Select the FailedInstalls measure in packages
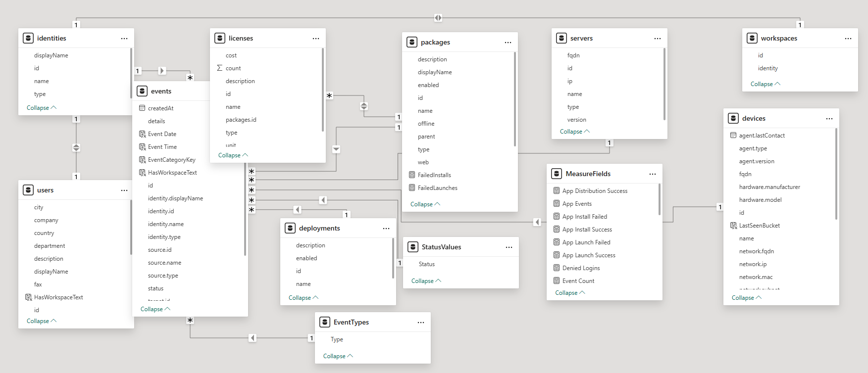 (x=434, y=175)
